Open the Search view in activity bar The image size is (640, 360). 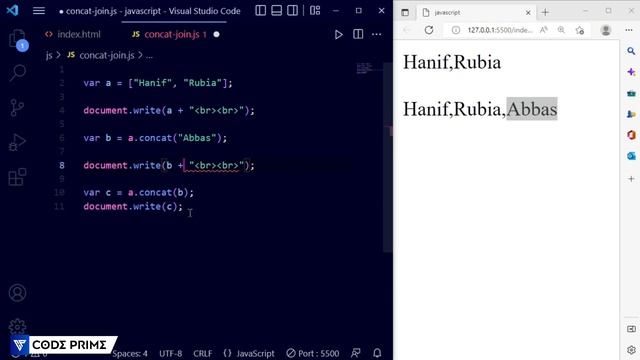point(17,73)
